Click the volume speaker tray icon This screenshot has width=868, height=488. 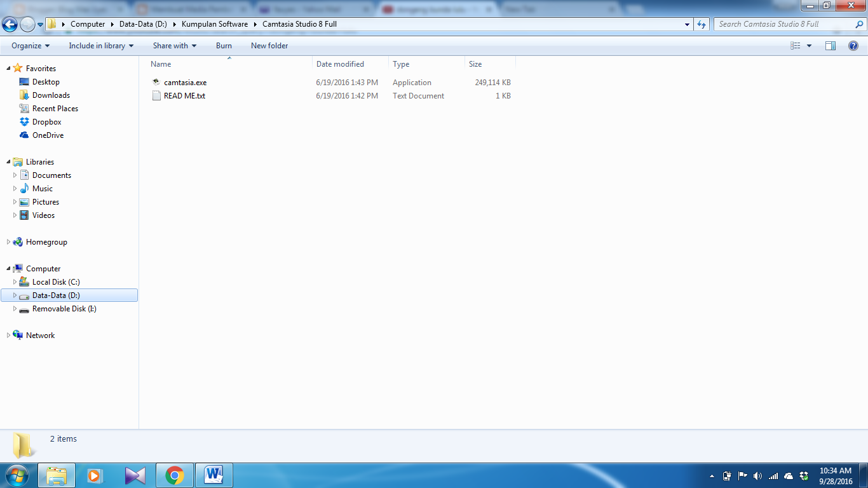[x=757, y=476]
